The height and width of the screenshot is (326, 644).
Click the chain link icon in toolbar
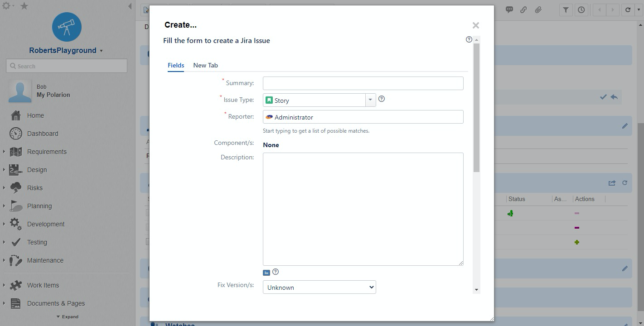(523, 10)
